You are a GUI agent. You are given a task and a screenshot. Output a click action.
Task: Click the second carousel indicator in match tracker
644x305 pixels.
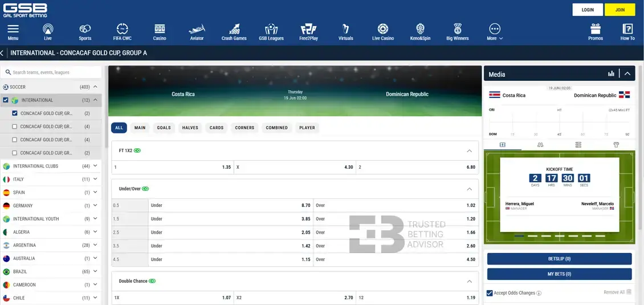532,236
